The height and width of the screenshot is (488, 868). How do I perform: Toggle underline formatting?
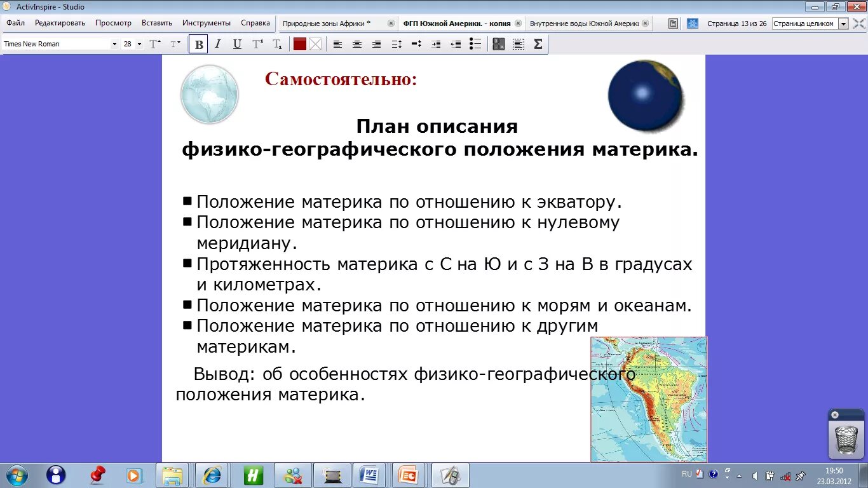(237, 44)
